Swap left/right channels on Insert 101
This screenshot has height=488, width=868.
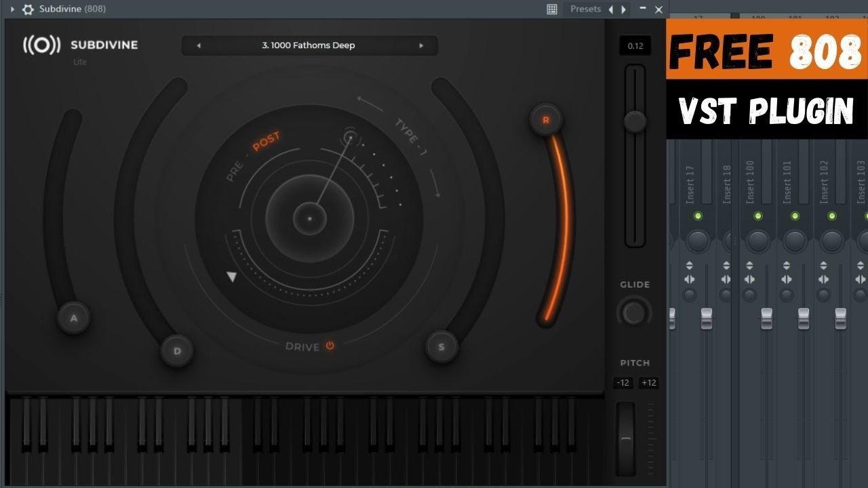coord(787,279)
